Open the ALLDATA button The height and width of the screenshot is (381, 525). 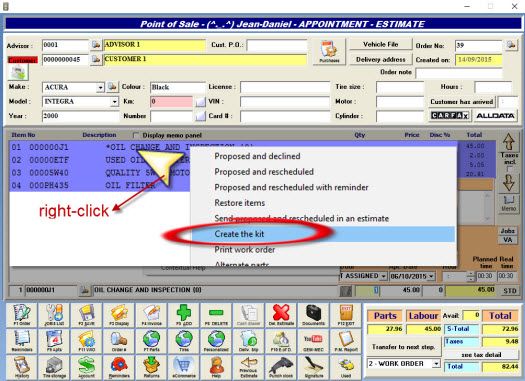click(495, 116)
